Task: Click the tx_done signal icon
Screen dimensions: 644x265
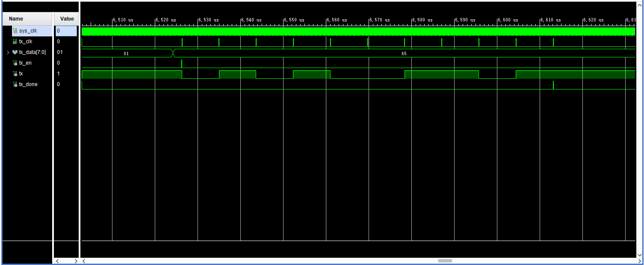Action: [15, 84]
